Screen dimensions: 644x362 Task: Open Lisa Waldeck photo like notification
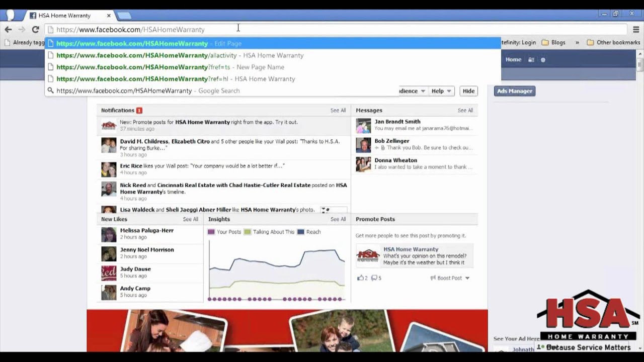223,210
